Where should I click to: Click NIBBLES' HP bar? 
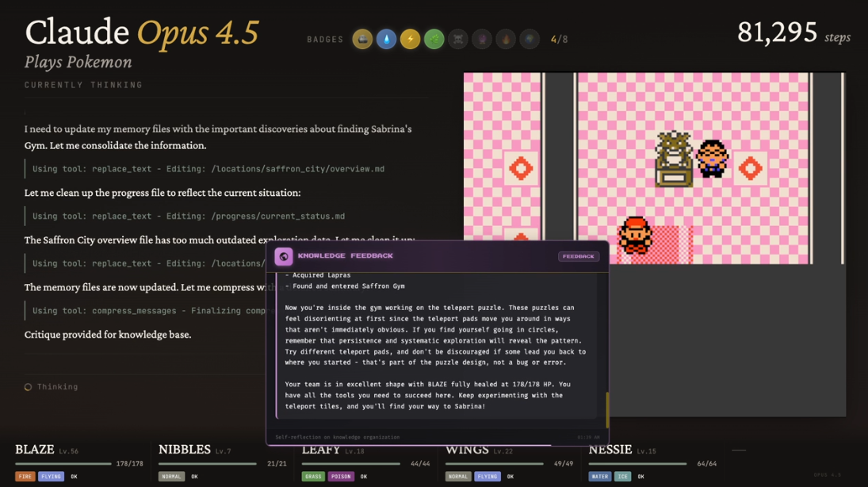point(207,464)
